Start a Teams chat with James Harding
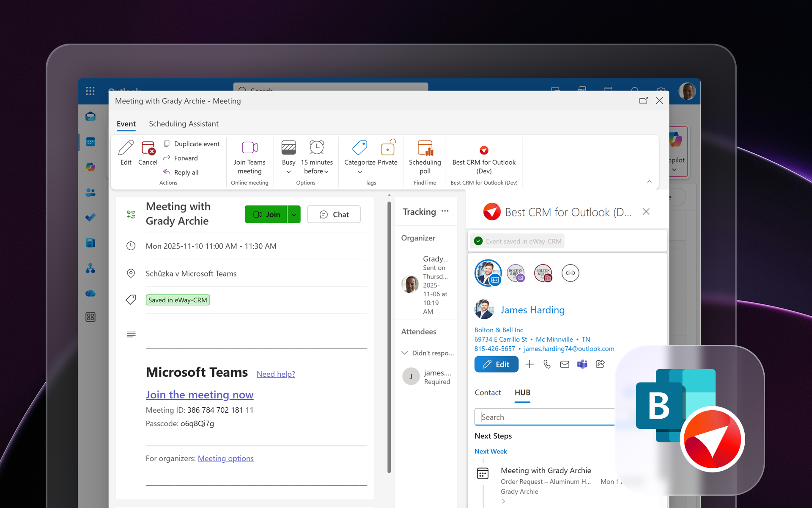The width and height of the screenshot is (812, 508). tap(582, 364)
